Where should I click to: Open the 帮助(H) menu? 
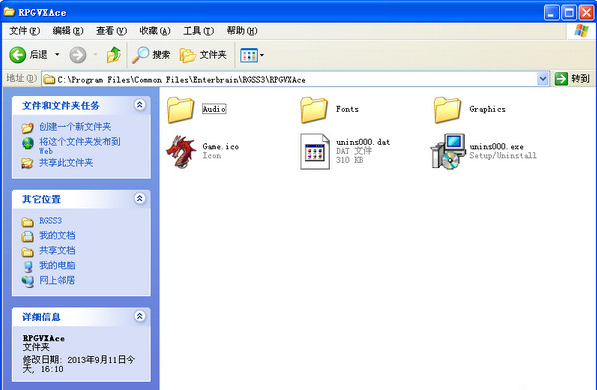click(242, 30)
